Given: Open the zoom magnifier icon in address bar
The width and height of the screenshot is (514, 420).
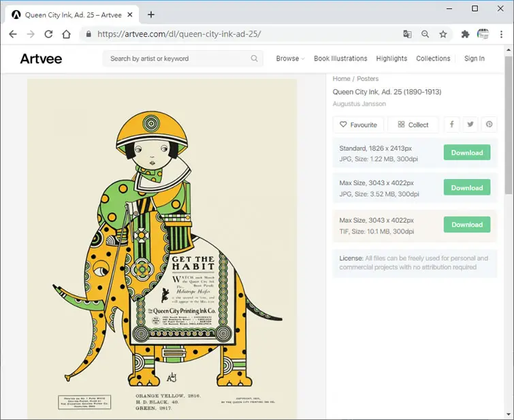Looking at the screenshot, I should tap(425, 34).
